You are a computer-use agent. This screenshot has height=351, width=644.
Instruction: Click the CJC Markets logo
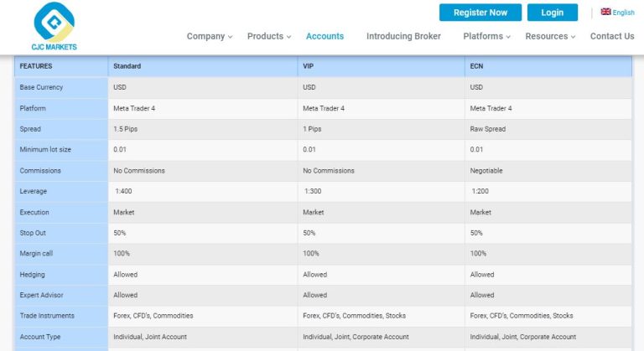click(54, 26)
